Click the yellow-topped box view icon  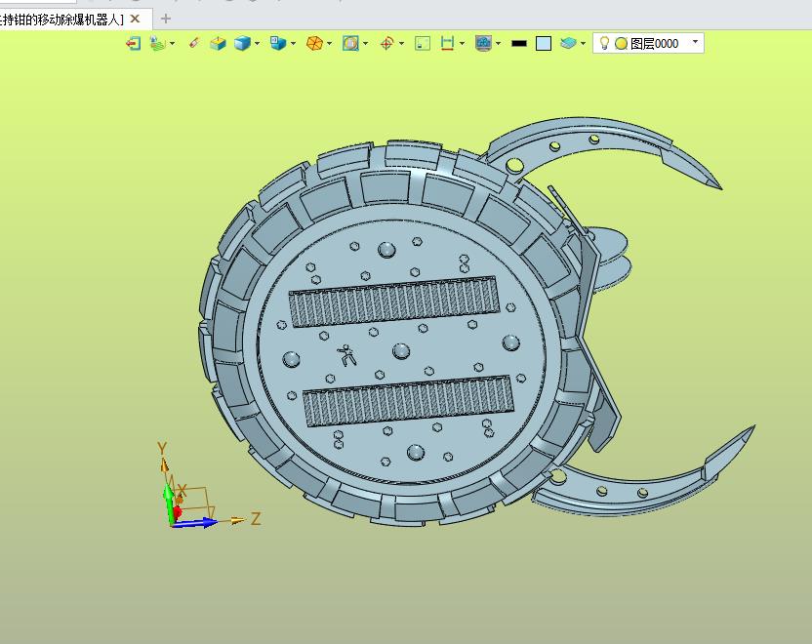coord(218,44)
